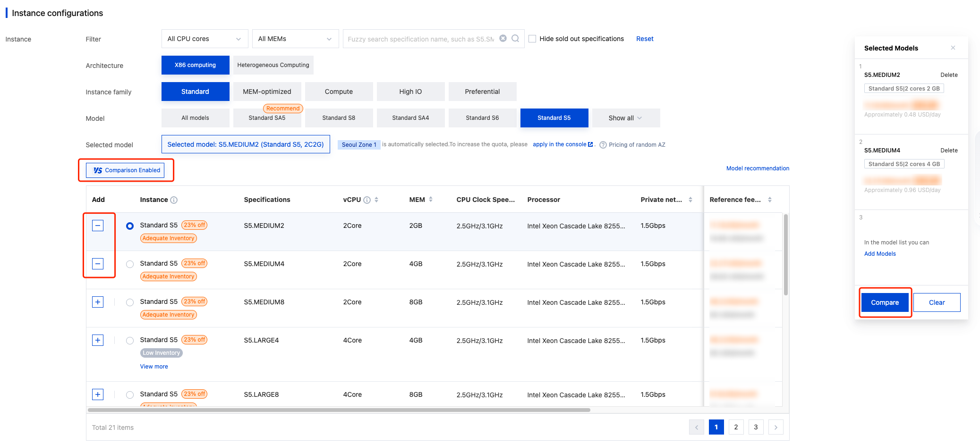Go to next page using right arrow

coord(775,427)
